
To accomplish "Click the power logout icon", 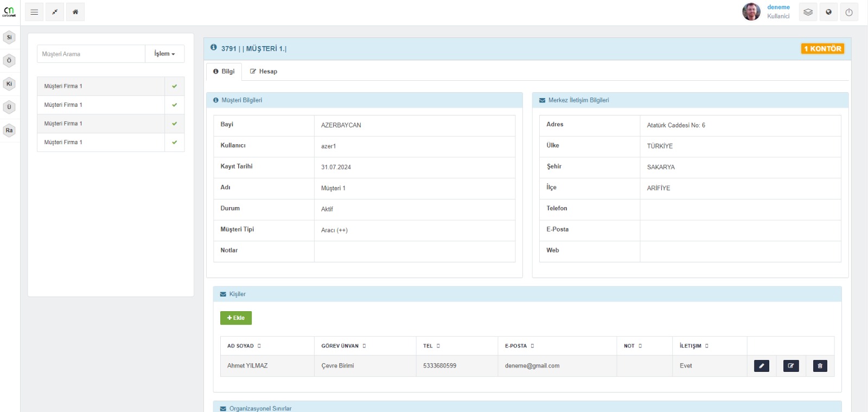I will pos(849,12).
